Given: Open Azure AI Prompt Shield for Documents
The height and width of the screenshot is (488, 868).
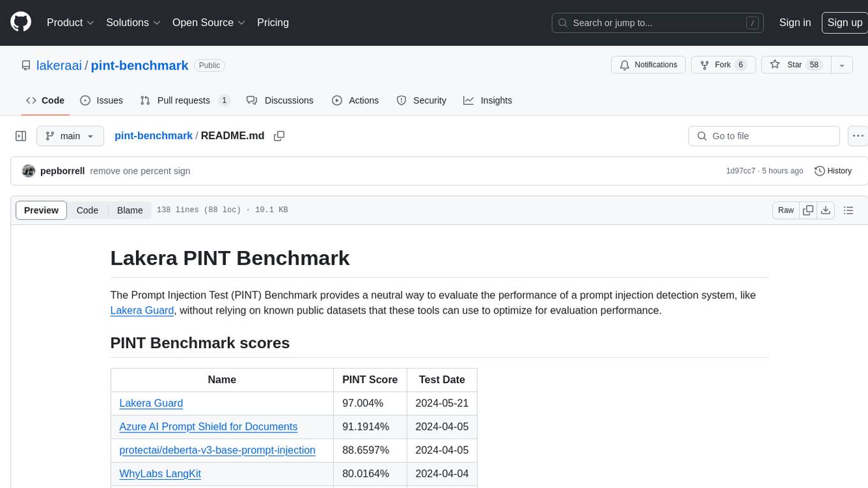Looking at the screenshot, I should (208, 427).
